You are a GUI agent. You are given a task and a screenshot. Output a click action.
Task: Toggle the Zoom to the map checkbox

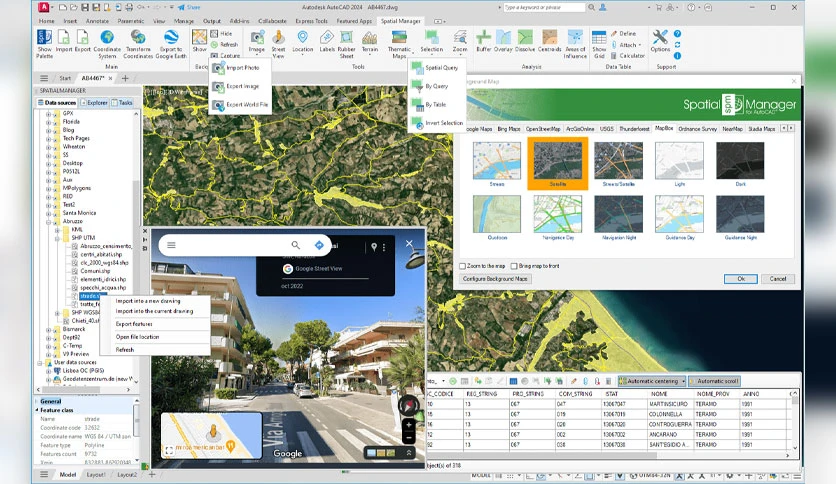coord(462,266)
